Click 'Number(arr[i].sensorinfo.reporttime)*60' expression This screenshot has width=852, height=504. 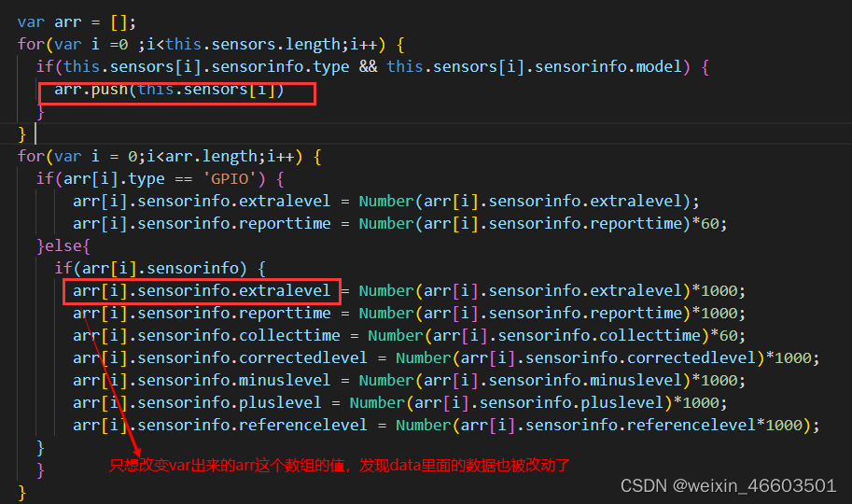click(x=538, y=223)
